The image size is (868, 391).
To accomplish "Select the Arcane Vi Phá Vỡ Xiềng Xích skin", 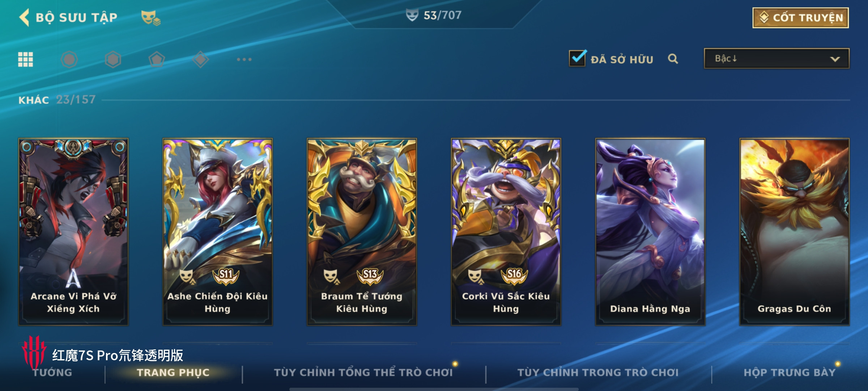I will (73, 232).
